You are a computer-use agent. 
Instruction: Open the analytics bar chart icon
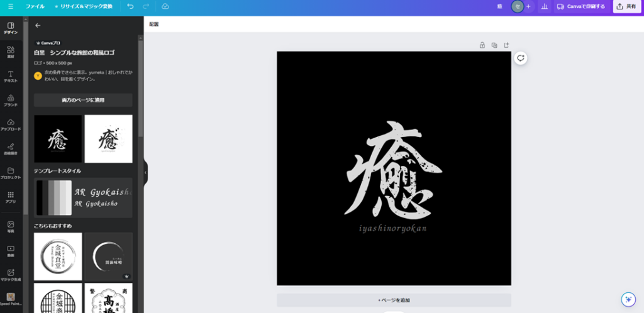[x=544, y=6]
